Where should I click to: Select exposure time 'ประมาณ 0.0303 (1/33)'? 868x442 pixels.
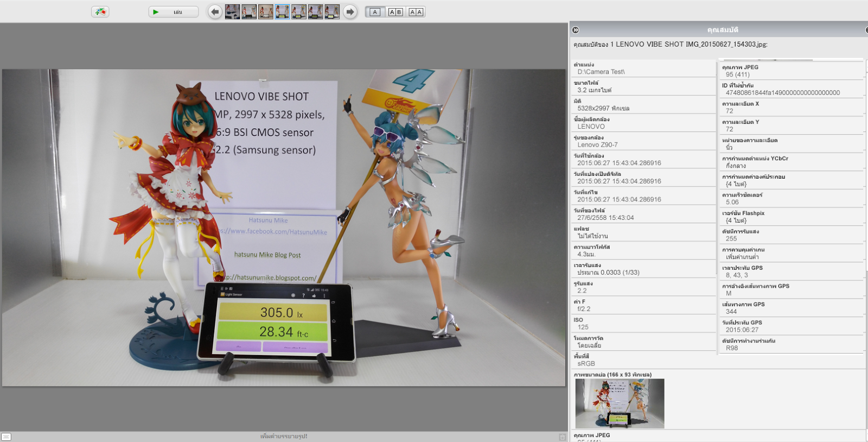(608, 273)
